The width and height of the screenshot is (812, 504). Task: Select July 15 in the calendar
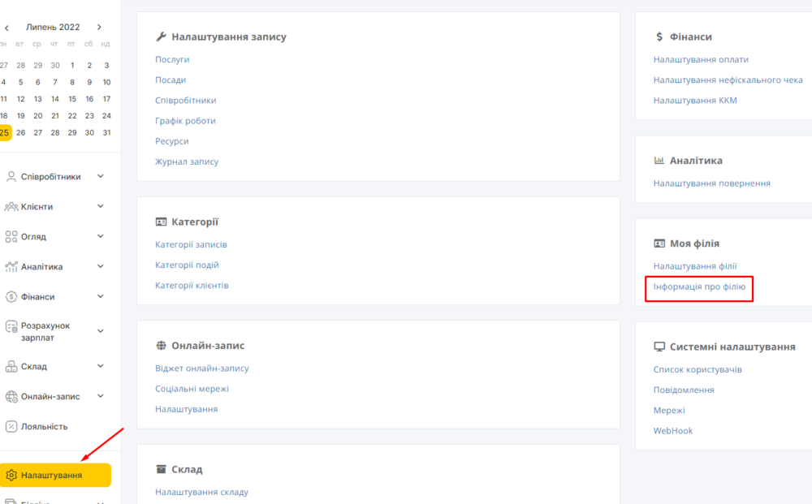coord(72,99)
